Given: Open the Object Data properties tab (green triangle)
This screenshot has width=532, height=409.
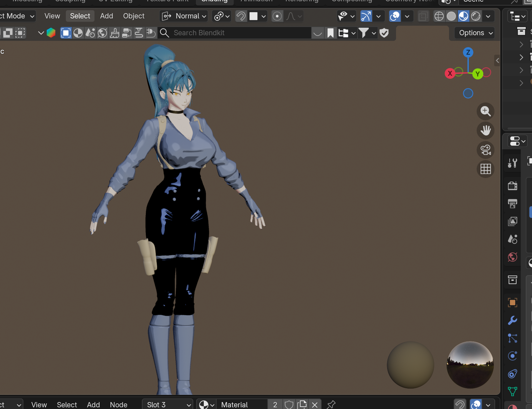Looking at the screenshot, I should click(513, 392).
